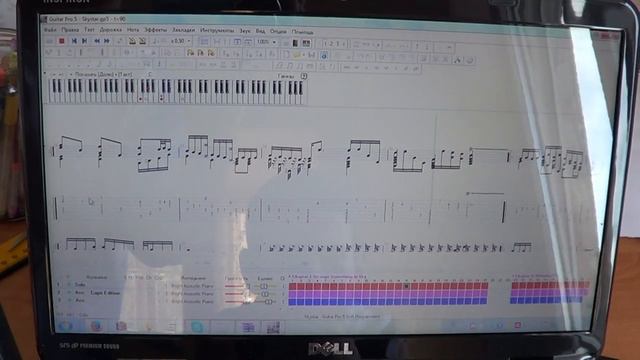The width and height of the screenshot is (640, 360).
Task: Open the Вид menu
Action: click(260, 31)
